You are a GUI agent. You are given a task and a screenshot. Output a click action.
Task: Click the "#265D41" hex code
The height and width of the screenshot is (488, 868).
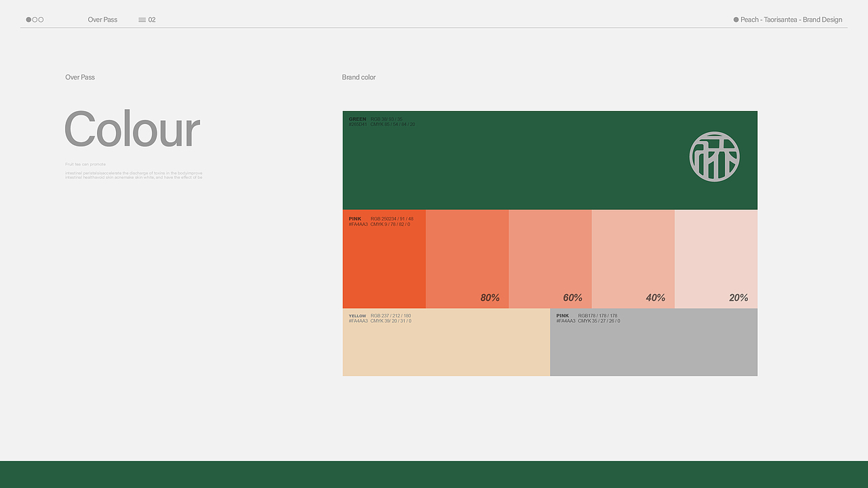tap(357, 125)
